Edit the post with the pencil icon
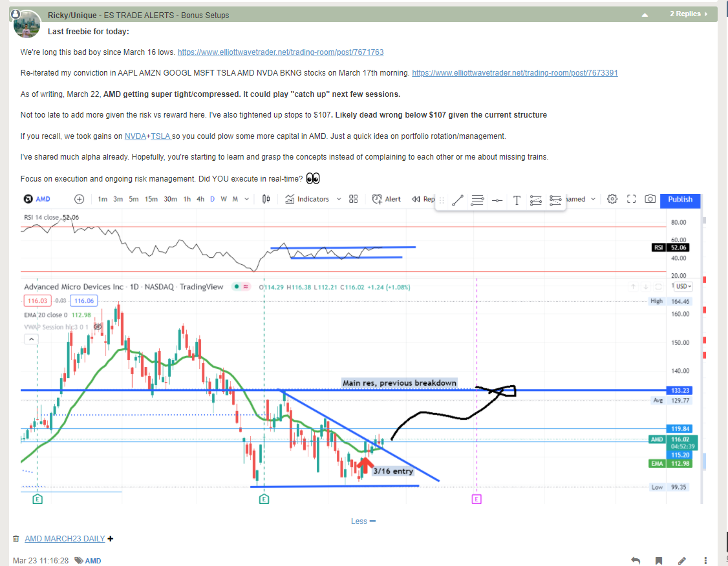Viewport: 728px width, 566px height. click(681, 560)
